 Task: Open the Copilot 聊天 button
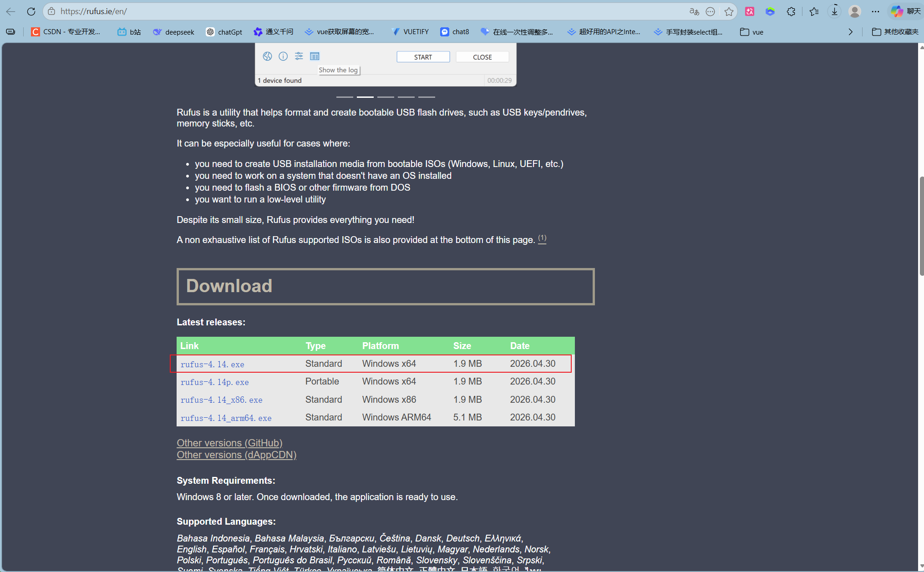905,11
